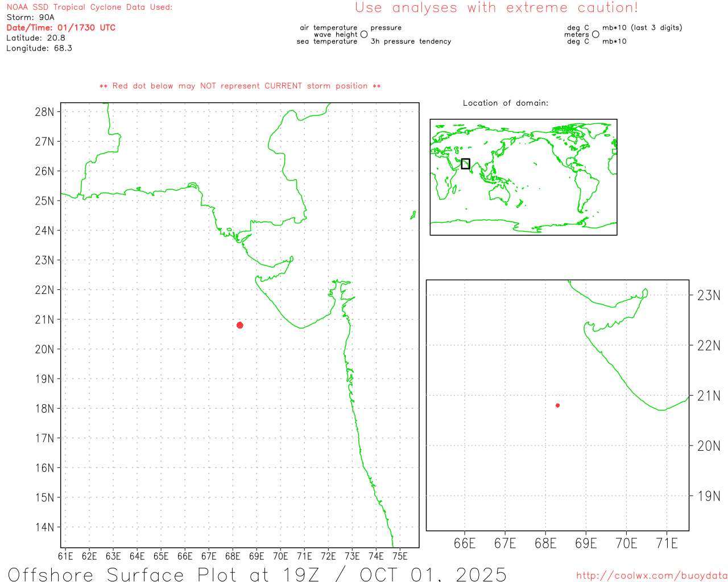The width and height of the screenshot is (728, 582).
Task: Click the 'sea temperature' legend label
Action: pos(327,41)
